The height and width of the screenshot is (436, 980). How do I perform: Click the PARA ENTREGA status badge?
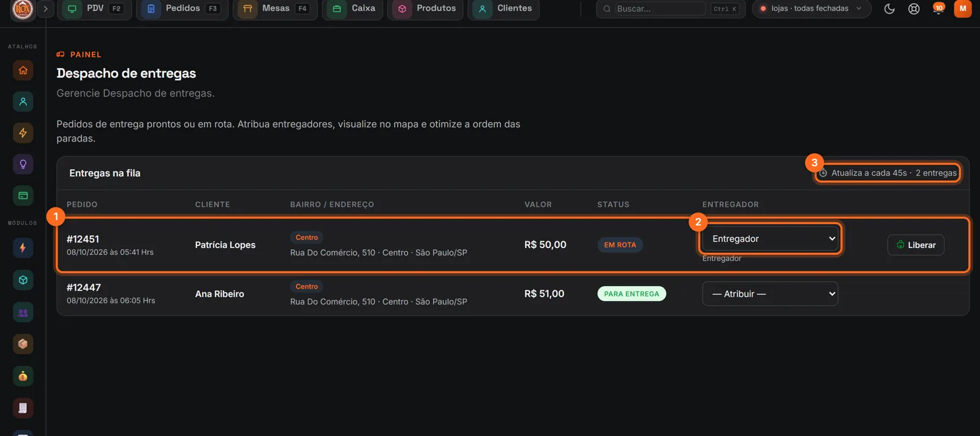click(x=631, y=294)
